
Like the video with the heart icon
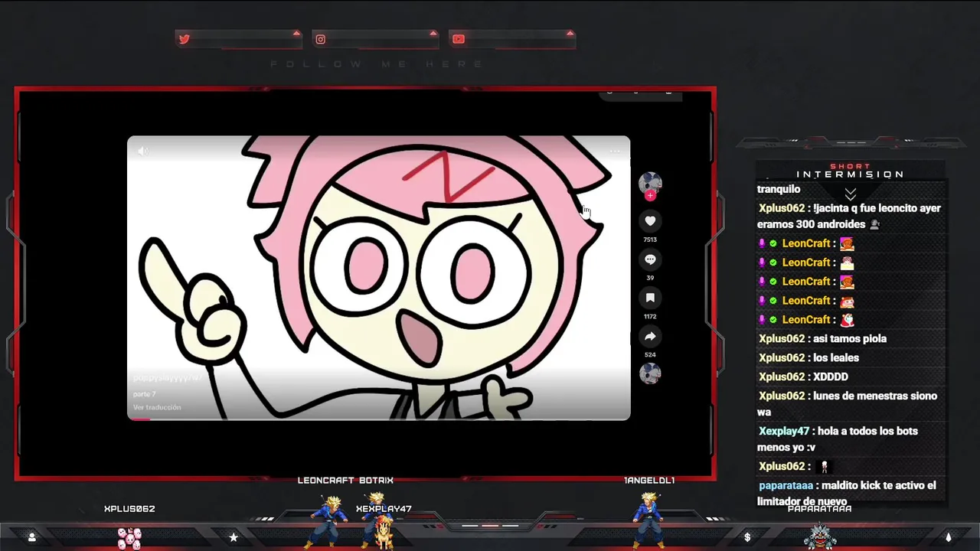(x=650, y=221)
